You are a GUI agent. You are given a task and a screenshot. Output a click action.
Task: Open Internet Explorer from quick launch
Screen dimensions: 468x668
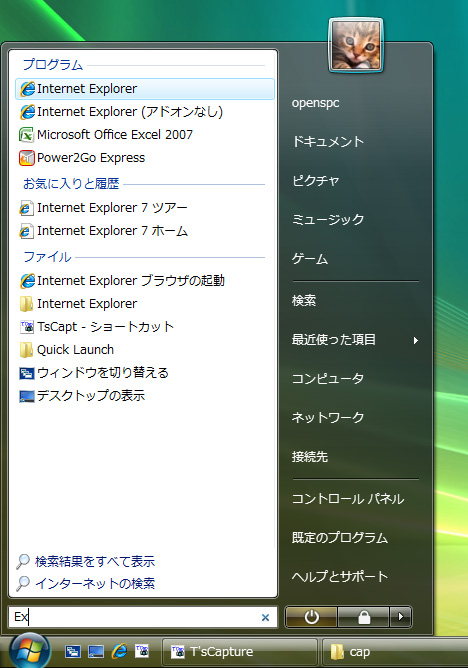pos(119,651)
